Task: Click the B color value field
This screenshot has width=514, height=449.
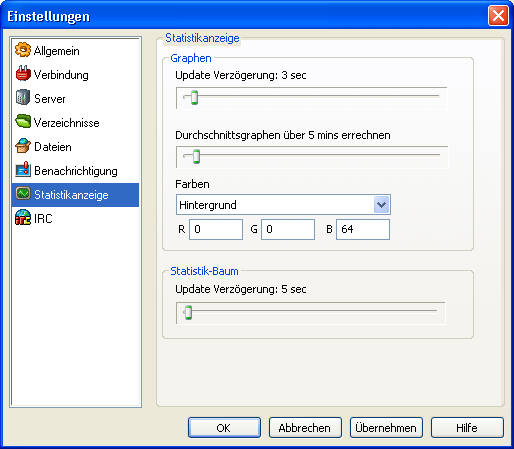Action: (363, 229)
